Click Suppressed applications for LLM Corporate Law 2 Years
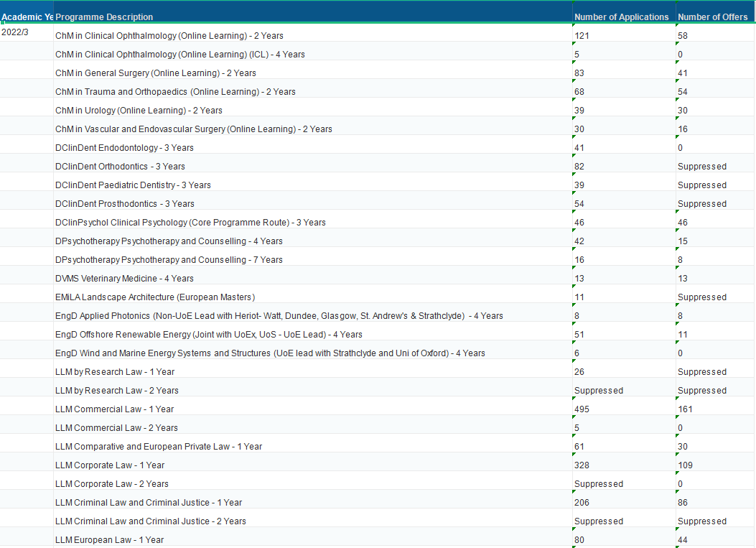 pos(599,484)
